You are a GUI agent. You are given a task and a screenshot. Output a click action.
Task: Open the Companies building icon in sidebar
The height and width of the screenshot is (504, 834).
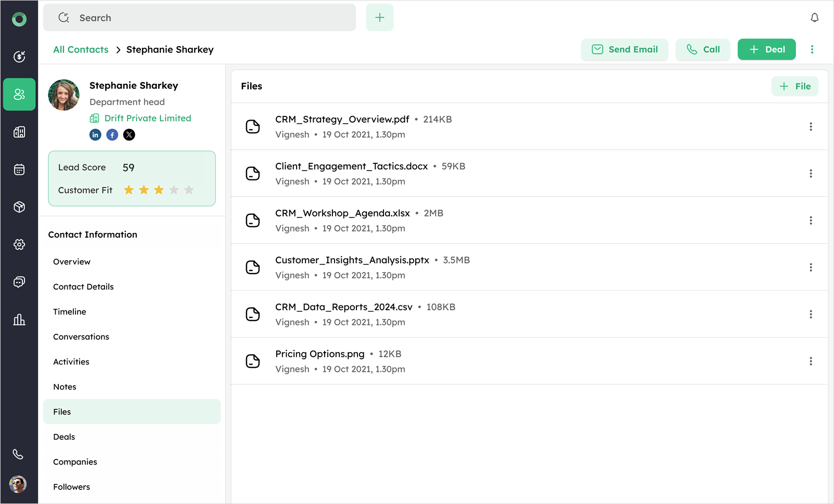point(19,132)
